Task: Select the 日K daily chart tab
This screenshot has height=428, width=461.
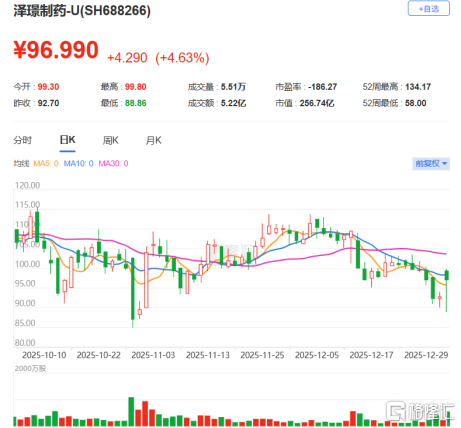Action: click(x=67, y=140)
